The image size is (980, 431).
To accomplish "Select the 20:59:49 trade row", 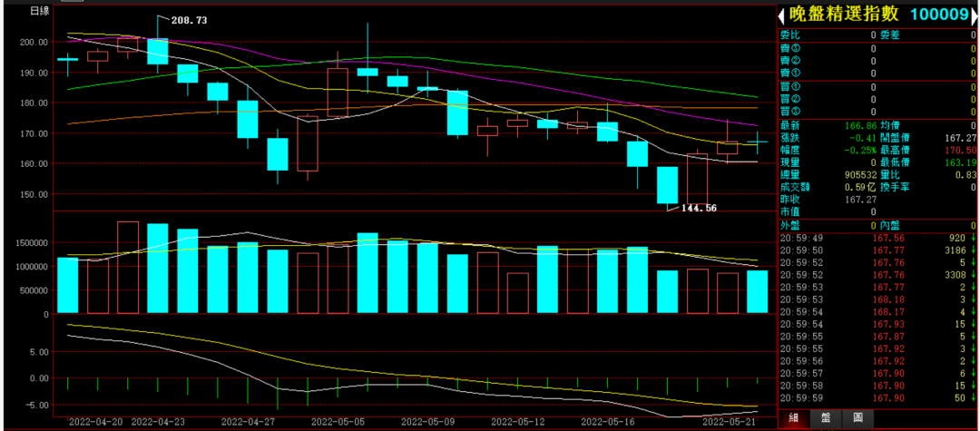I will click(878, 238).
